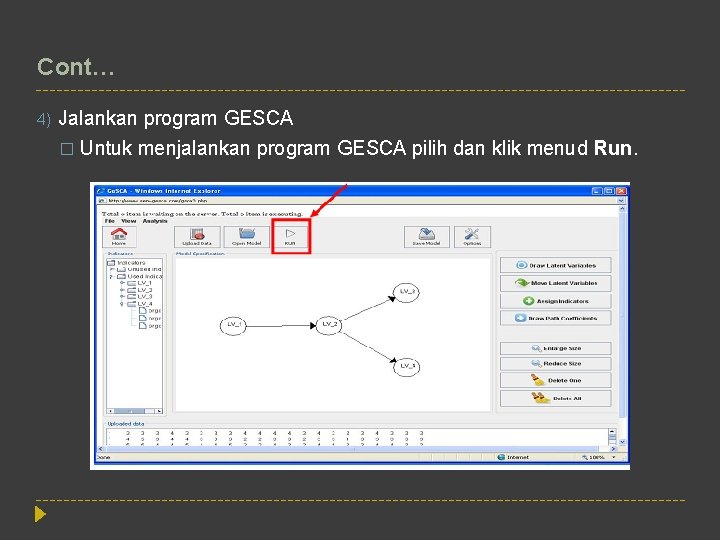This screenshot has width=720, height=540.
Task: Click Draw Path Coefficients button
Action: (556, 318)
